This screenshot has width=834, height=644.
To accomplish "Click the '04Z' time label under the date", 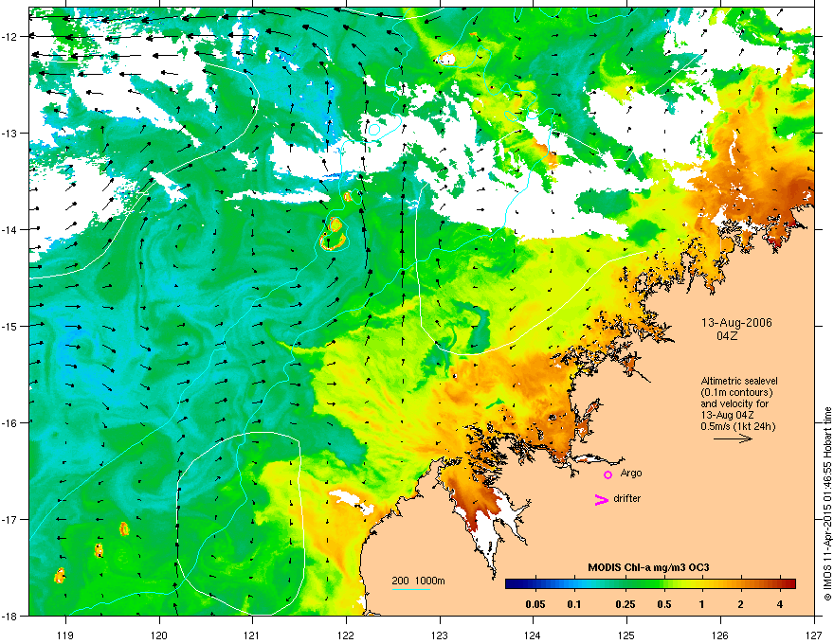I will click(x=727, y=336).
